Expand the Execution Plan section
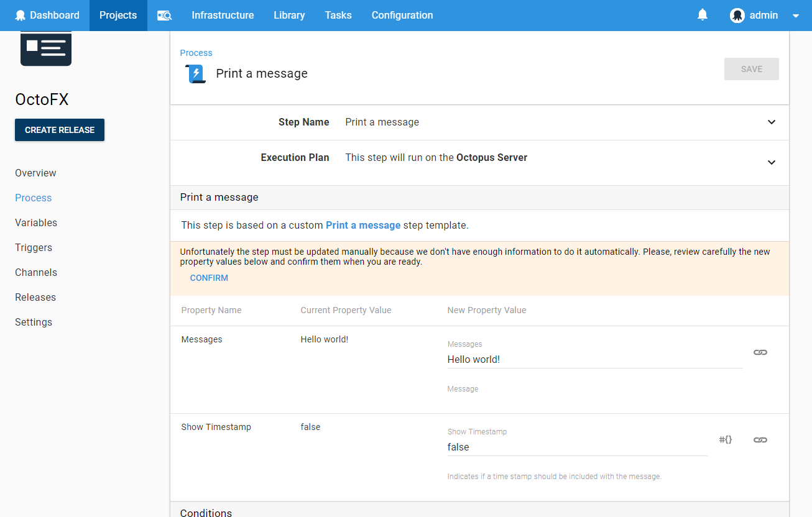Image resolution: width=812 pixels, height=517 pixels. pyautogui.click(x=771, y=162)
